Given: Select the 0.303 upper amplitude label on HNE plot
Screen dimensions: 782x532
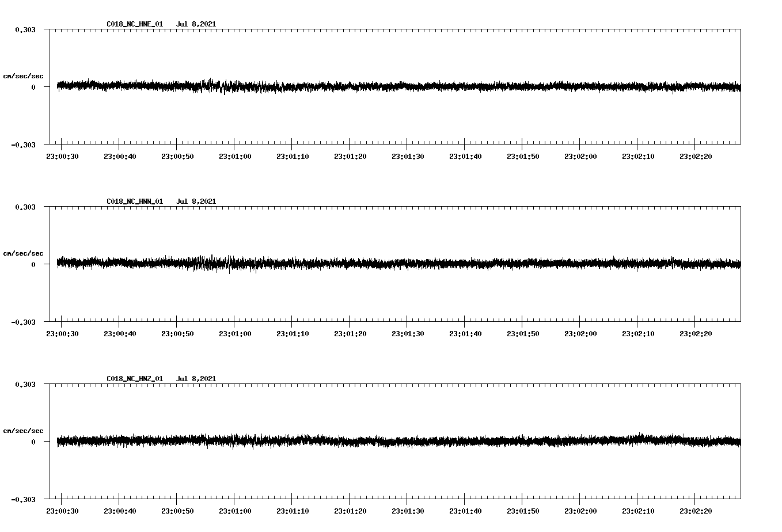Looking at the screenshot, I should click(27, 29).
